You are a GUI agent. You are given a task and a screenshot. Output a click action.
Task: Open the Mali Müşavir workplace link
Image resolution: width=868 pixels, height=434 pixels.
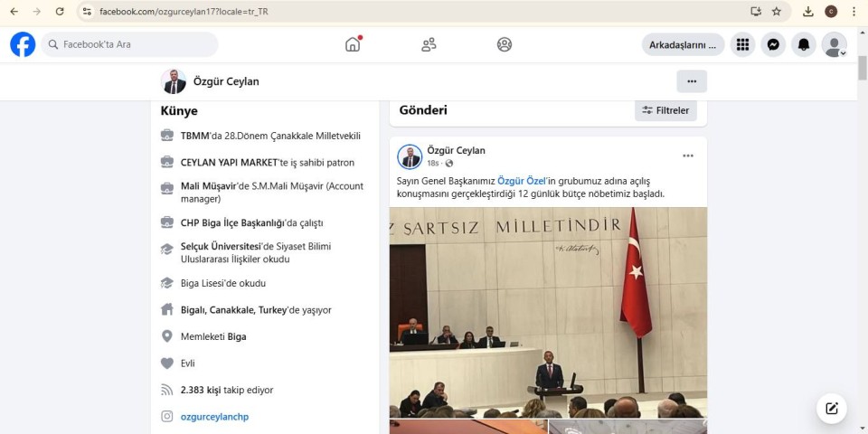(209, 186)
